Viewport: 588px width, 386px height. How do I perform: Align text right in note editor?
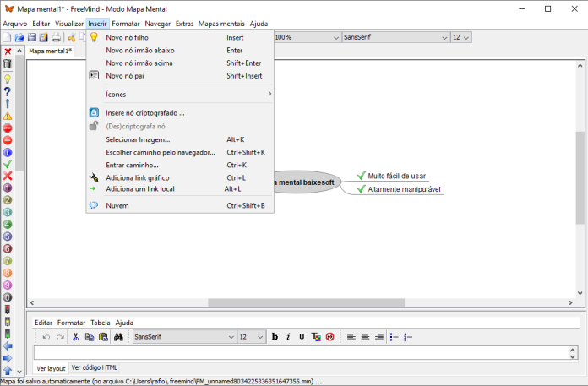click(379, 337)
